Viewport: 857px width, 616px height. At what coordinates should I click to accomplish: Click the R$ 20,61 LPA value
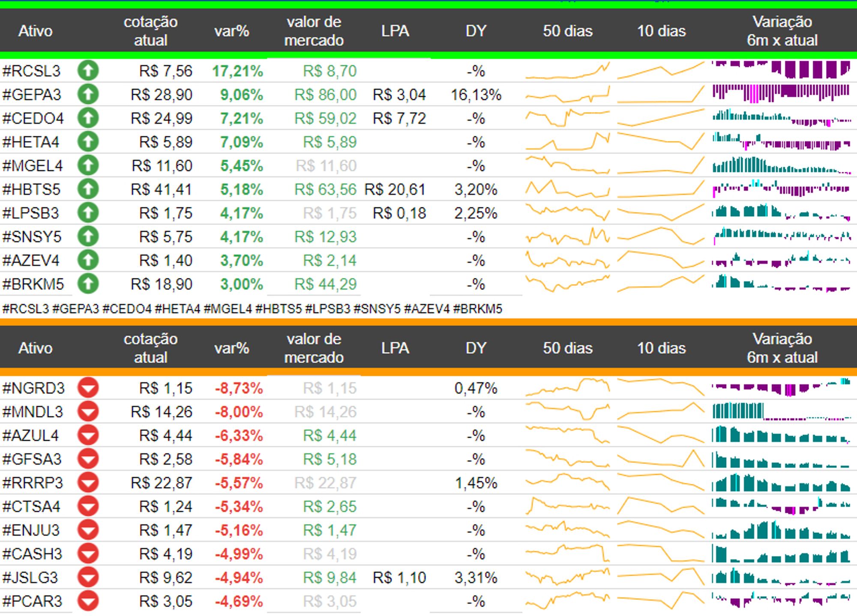[395, 189]
